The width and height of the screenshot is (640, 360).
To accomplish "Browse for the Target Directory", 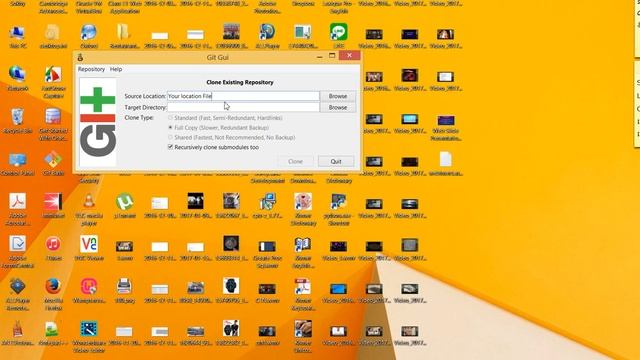I will coord(338,107).
